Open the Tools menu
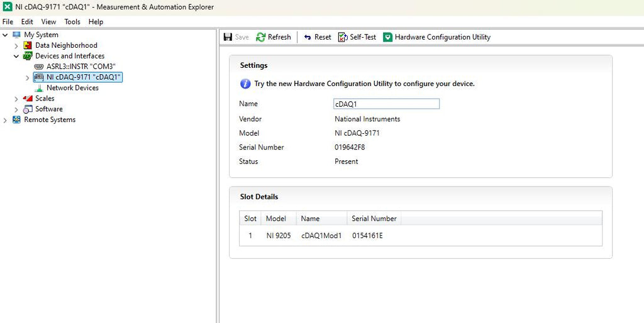 [72, 22]
